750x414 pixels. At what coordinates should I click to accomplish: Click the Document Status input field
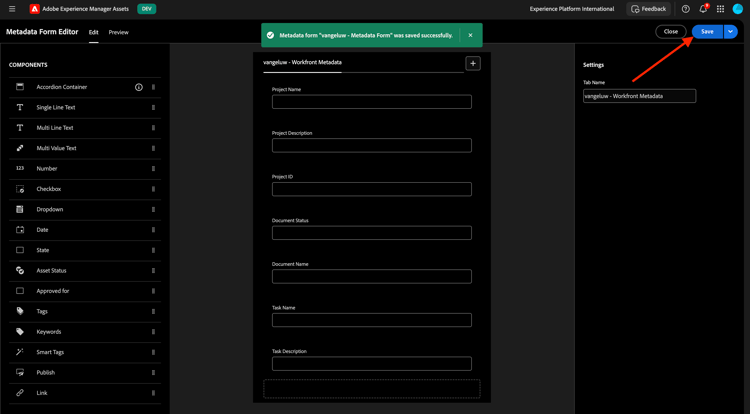(372, 233)
